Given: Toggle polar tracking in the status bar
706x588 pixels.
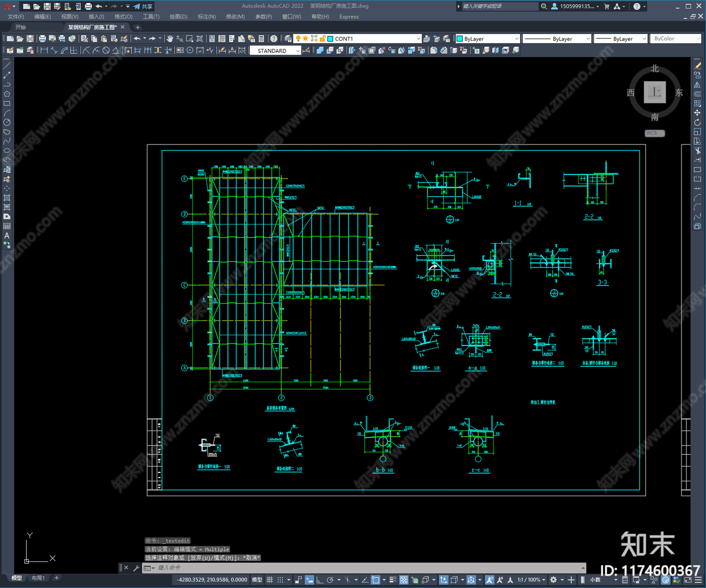Looking at the screenshot, I should click(330, 580).
